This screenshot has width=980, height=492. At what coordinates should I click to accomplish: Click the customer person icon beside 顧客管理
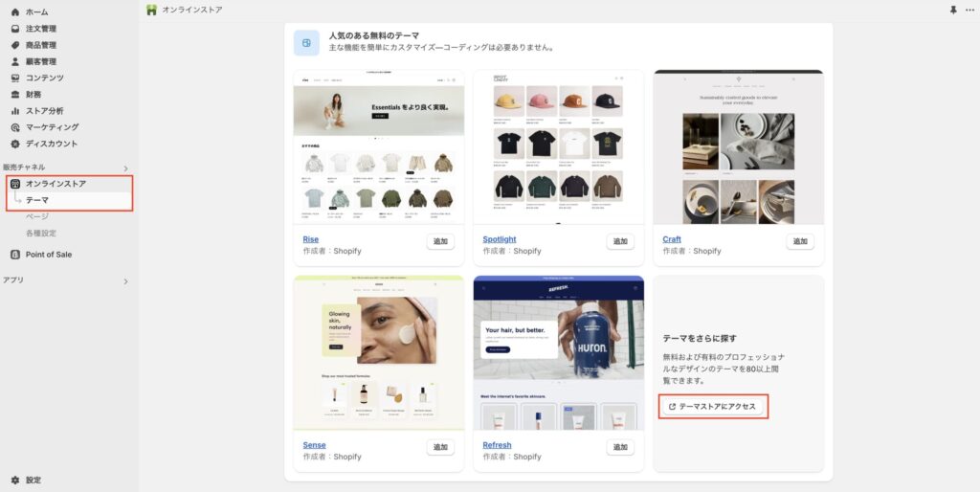(15, 61)
